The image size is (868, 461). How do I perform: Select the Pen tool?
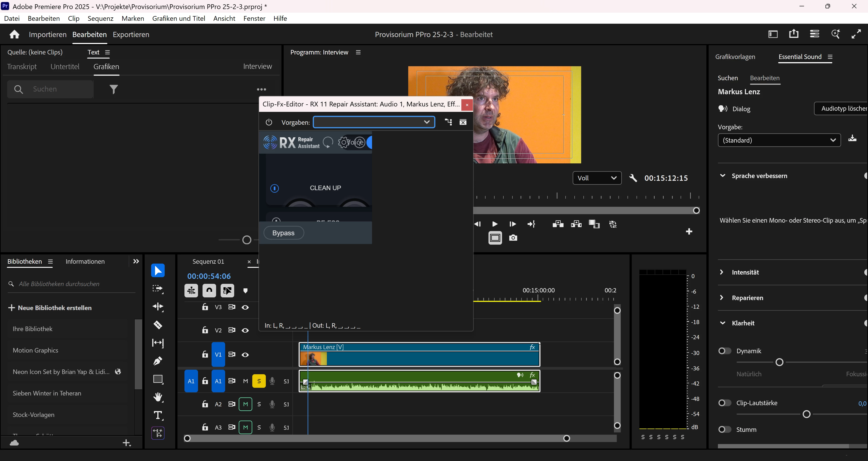(158, 361)
